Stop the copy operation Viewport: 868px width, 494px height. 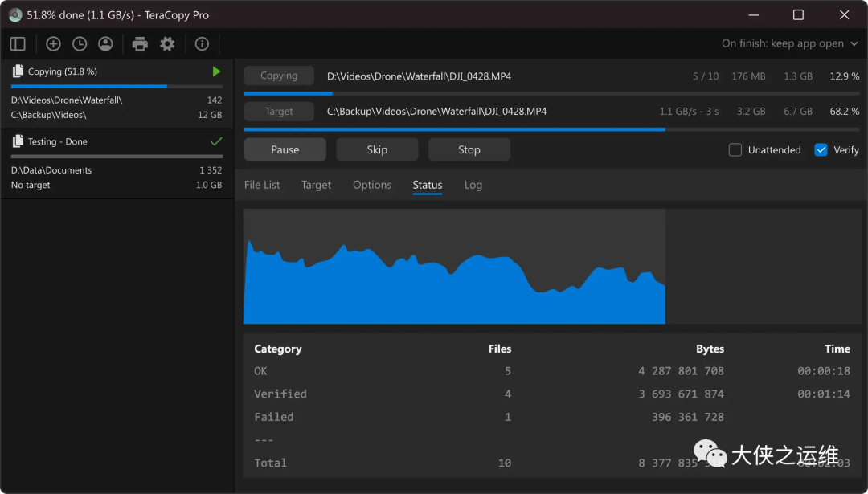point(469,149)
